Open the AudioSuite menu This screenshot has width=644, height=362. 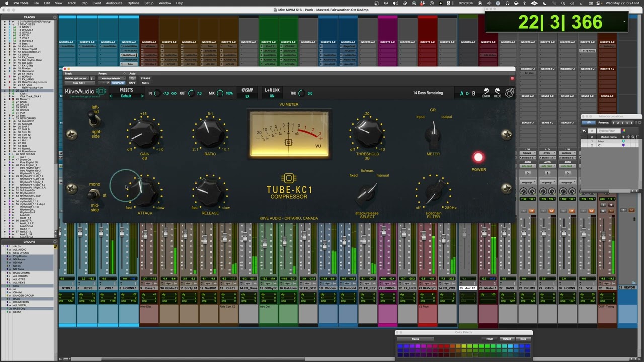coord(114,3)
